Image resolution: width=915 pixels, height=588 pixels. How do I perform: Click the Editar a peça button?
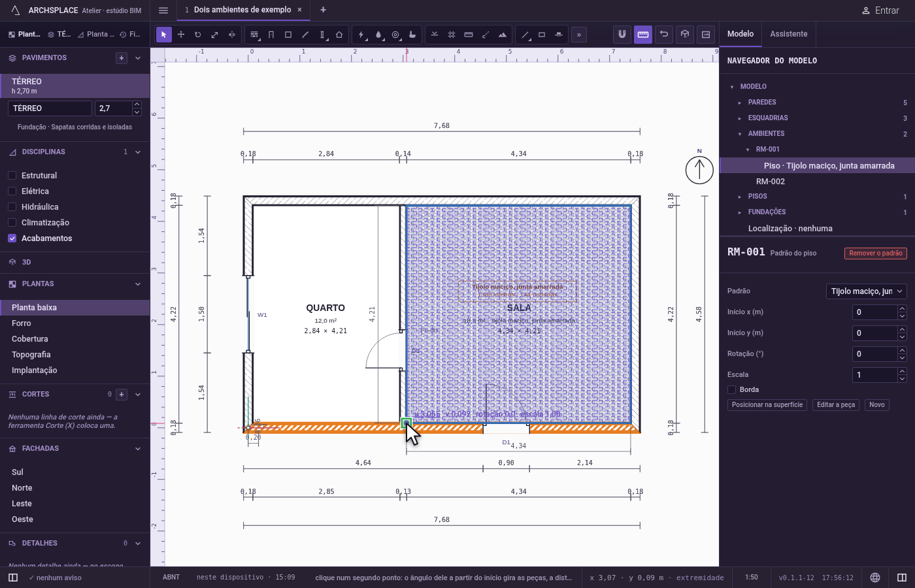click(836, 405)
